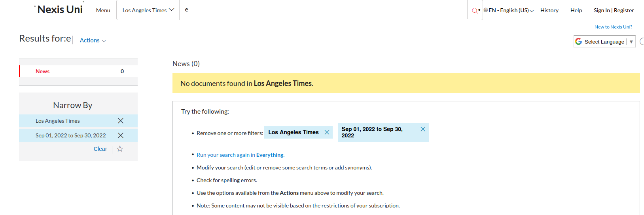Screen dimensions: 644x215
Task: Remove Sep 01, 2022 date filter in Narrow By
Action: click(121, 135)
